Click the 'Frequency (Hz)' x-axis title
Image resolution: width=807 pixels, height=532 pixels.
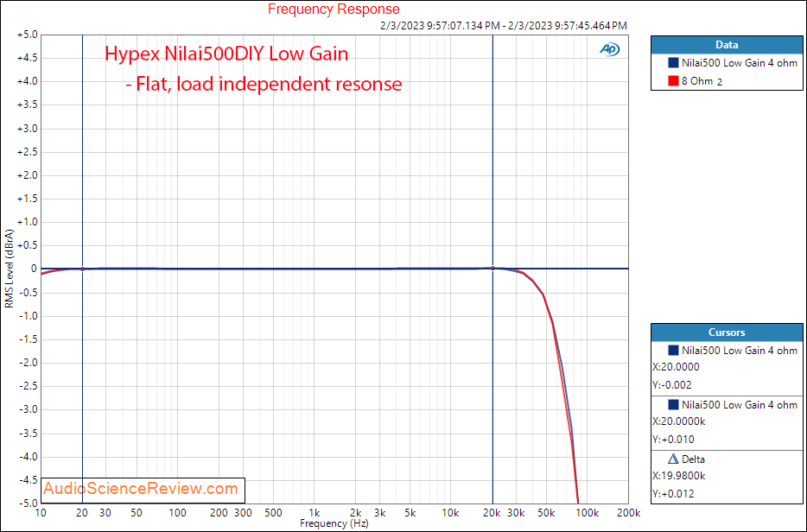point(334,523)
